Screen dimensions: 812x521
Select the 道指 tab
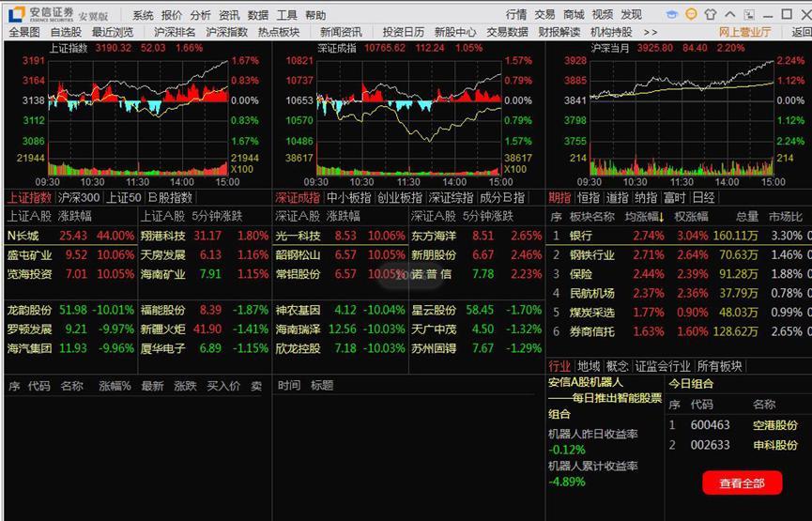coord(617,197)
